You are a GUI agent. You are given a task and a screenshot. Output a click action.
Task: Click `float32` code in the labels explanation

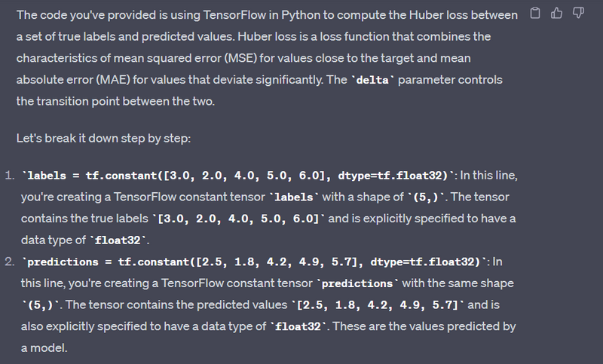tap(118, 240)
